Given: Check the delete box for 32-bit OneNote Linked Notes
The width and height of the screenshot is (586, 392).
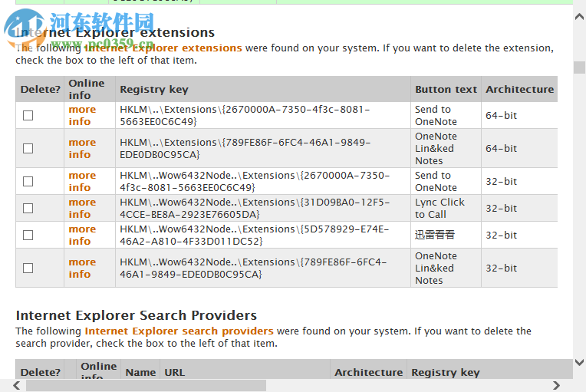Looking at the screenshot, I should (x=28, y=268).
